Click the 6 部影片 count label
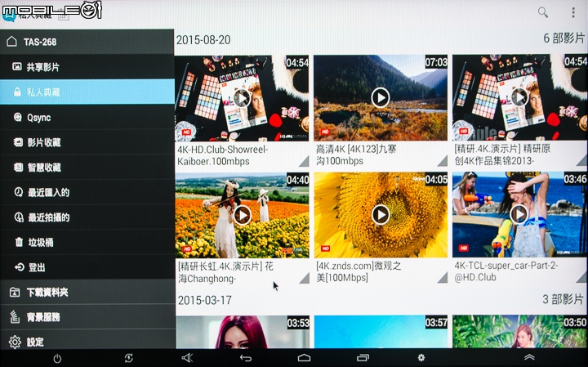 pos(563,38)
